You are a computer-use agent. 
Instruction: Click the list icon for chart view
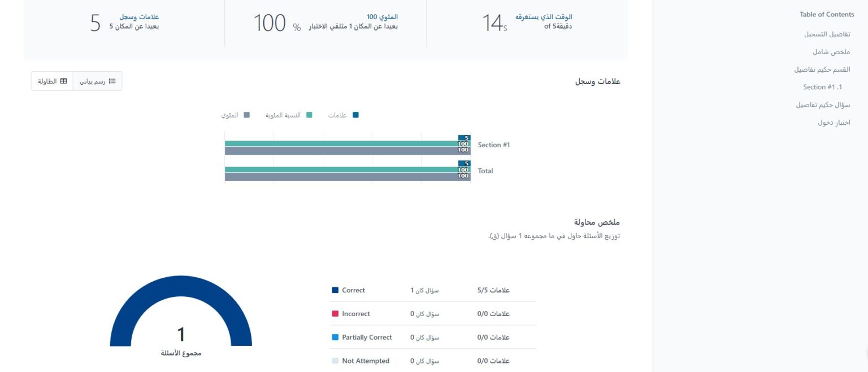click(x=112, y=81)
